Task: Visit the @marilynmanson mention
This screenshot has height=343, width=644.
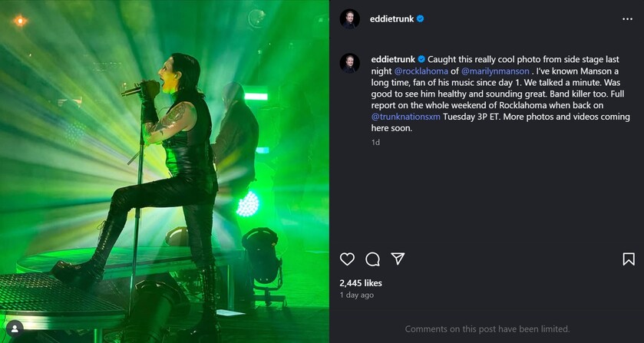Action: (x=495, y=71)
